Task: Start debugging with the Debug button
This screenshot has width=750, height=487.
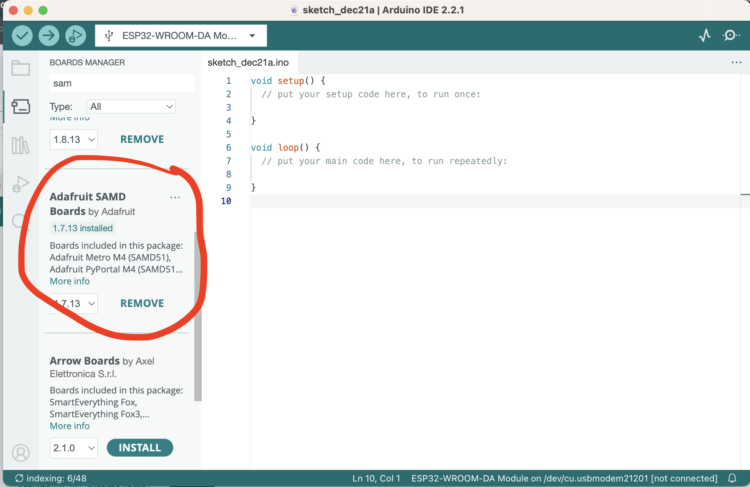Action: coord(75,35)
